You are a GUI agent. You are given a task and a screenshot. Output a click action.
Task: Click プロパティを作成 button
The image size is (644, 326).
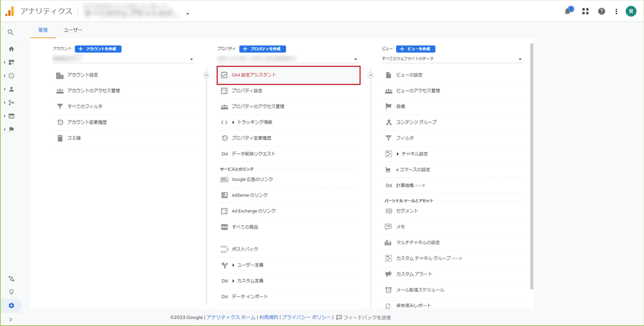(263, 49)
